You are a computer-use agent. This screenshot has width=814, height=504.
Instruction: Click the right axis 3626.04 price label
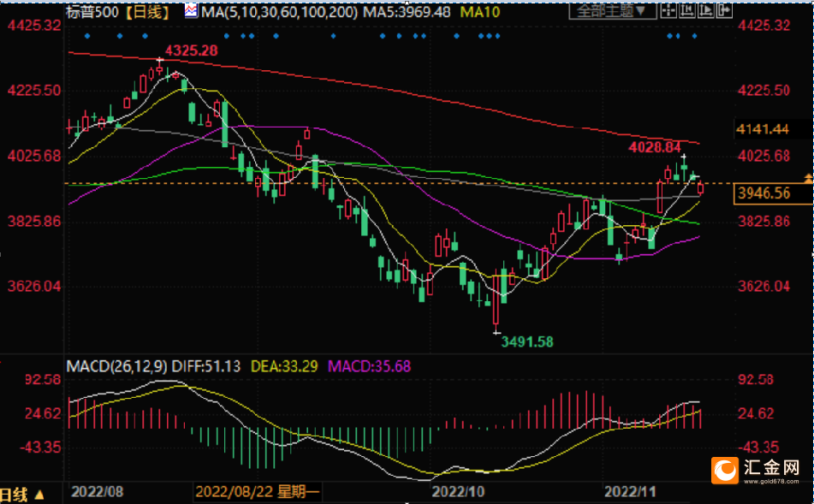(x=763, y=286)
